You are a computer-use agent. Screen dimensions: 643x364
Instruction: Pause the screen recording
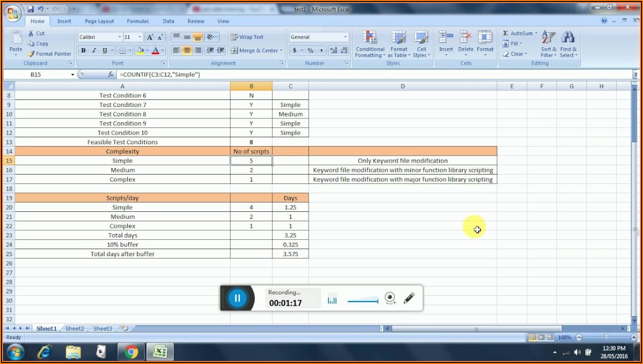tap(237, 298)
